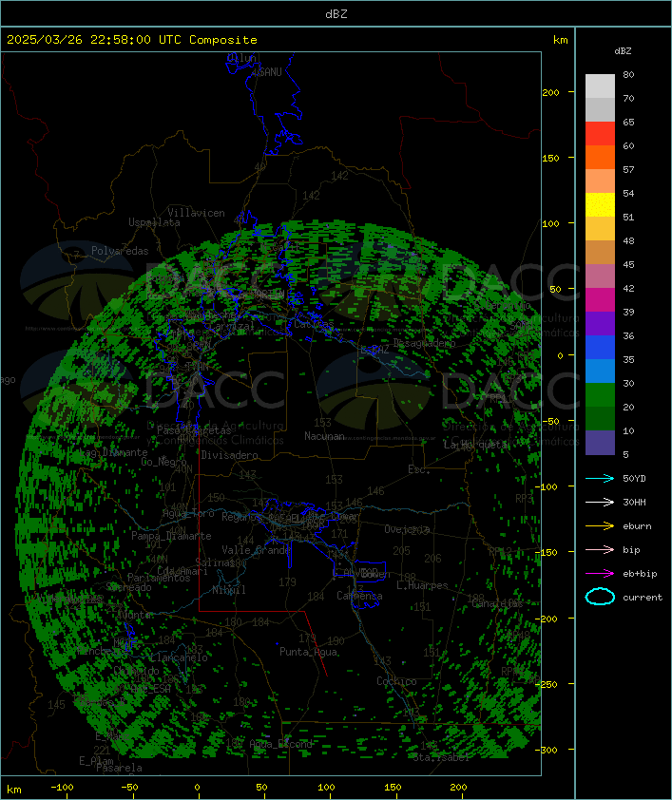Click the dBZ heading above the color scale

pyautogui.click(x=623, y=51)
